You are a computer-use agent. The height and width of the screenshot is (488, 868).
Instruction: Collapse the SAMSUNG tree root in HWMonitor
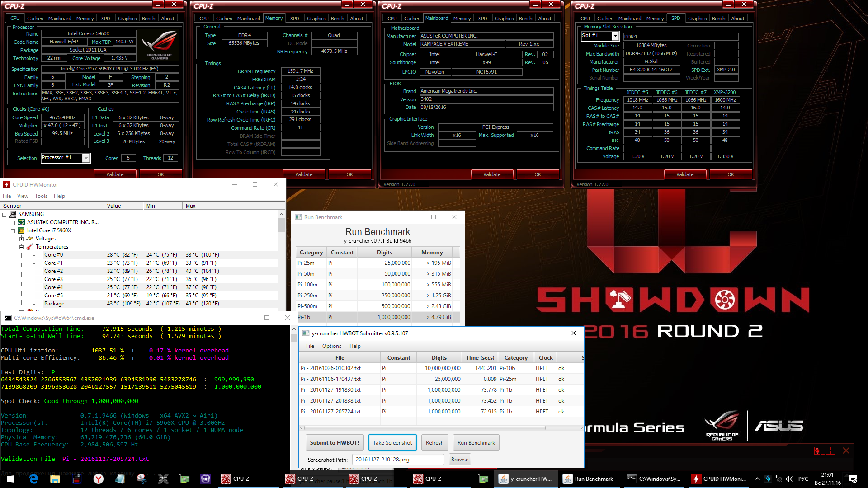(5, 215)
